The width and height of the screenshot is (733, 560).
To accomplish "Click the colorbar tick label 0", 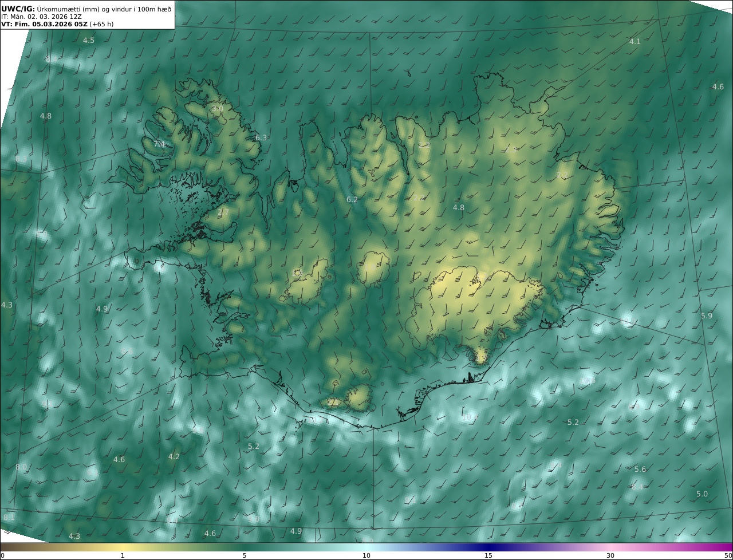I will coord(2,555).
